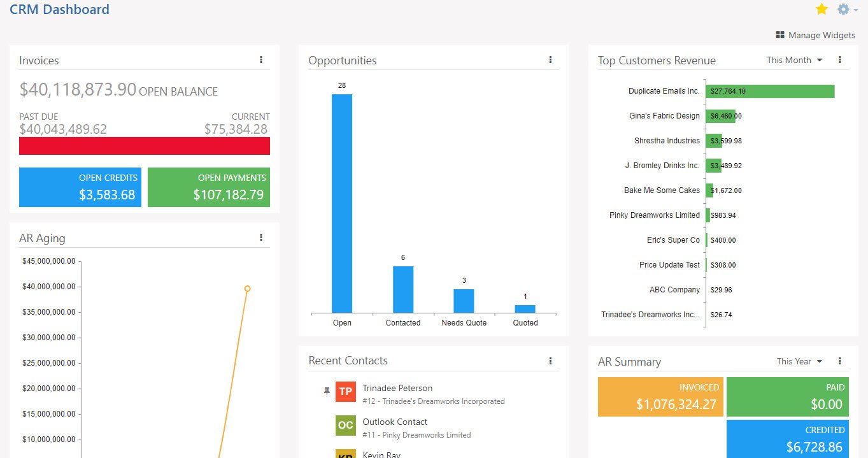The image size is (868, 458).
Task: Open the This Year period dropdown
Action: [800, 361]
